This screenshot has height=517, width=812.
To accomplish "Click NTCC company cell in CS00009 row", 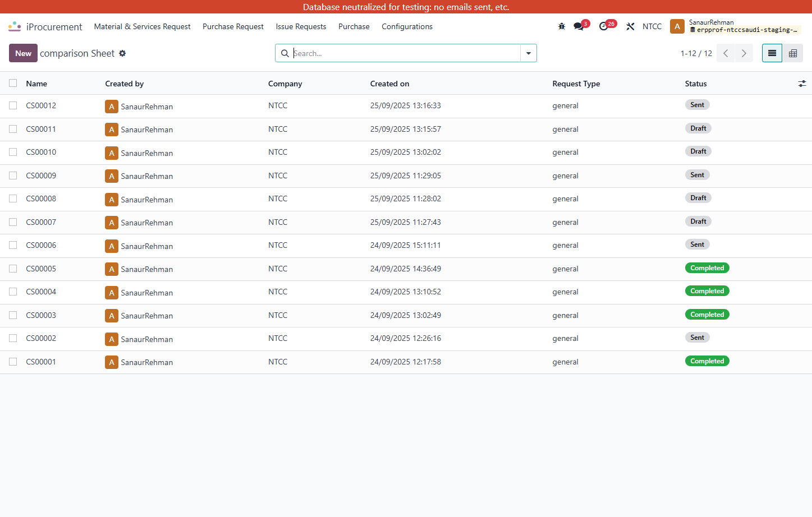I will 278,176.
